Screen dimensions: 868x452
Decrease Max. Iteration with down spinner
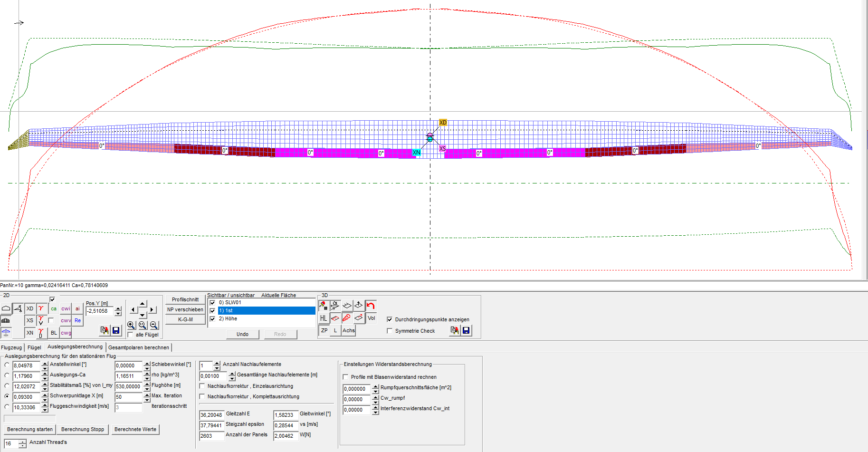[147, 400]
